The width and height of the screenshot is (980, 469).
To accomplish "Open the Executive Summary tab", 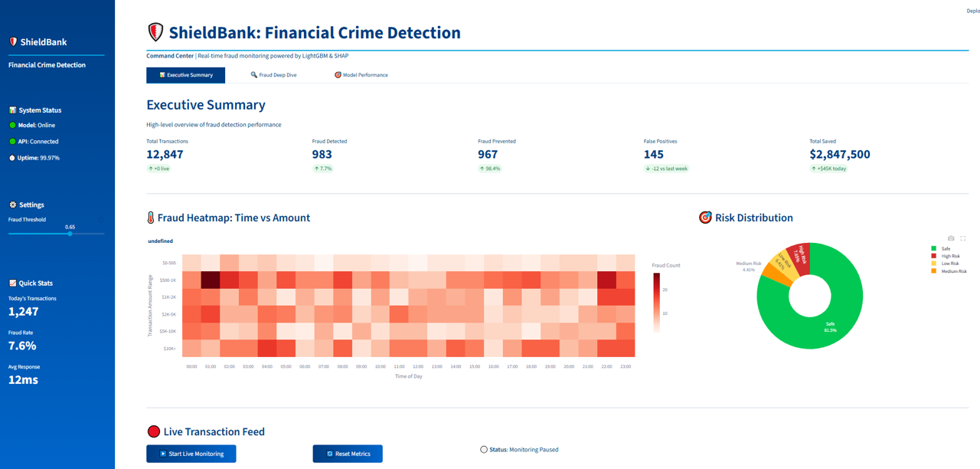I will click(x=186, y=75).
